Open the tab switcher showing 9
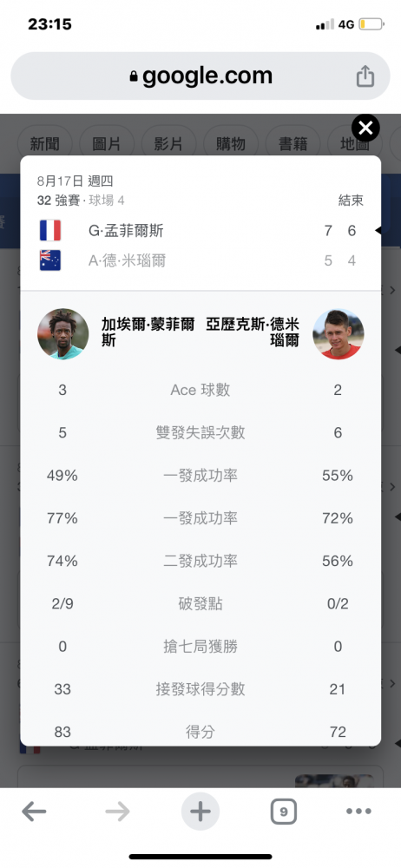Image resolution: width=401 pixels, height=868 pixels. point(284,812)
